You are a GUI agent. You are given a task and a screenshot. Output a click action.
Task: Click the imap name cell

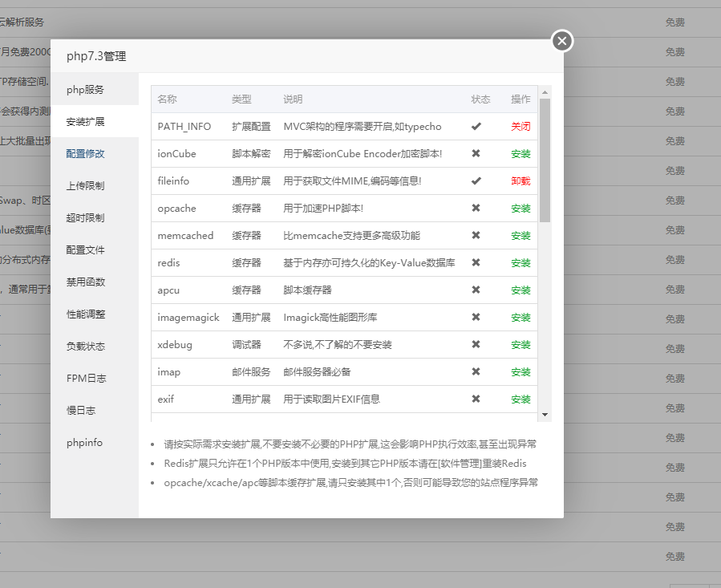coord(168,371)
